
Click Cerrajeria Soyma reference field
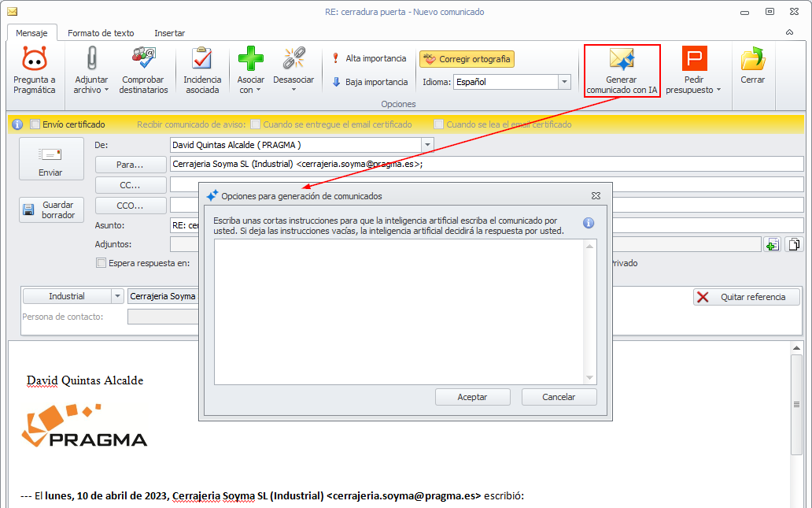pos(164,296)
